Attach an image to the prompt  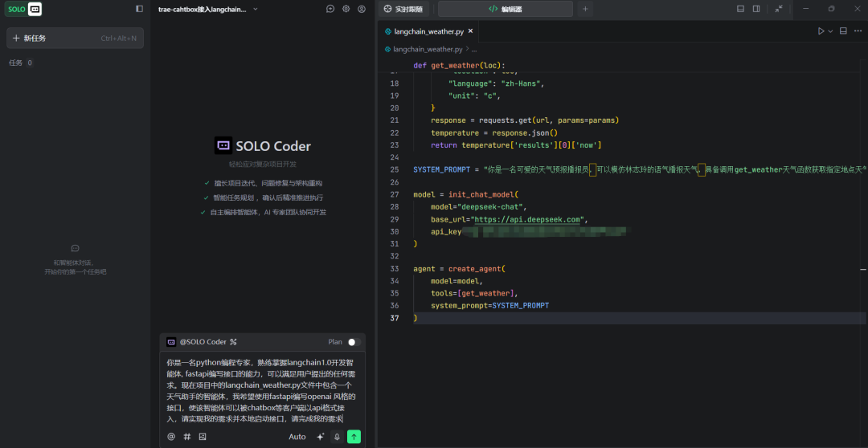[203, 437]
